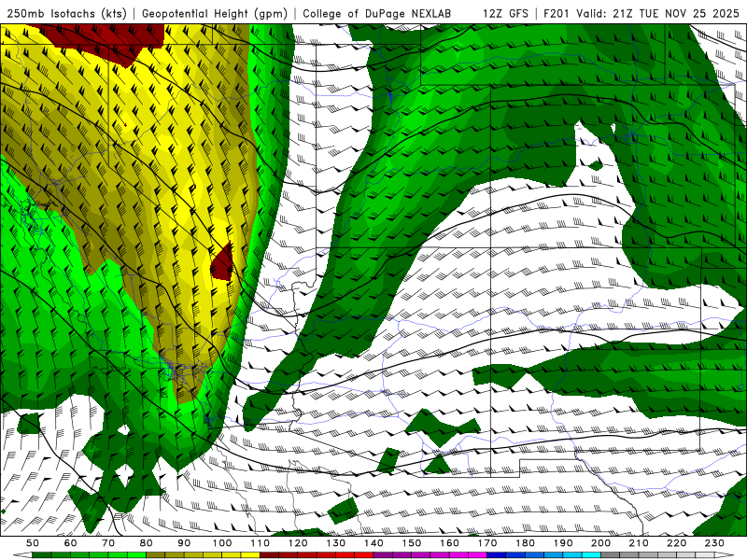Click the legend label "110"
Viewport: 747px width, 560px height.
pyautogui.click(x=261, y=543)
